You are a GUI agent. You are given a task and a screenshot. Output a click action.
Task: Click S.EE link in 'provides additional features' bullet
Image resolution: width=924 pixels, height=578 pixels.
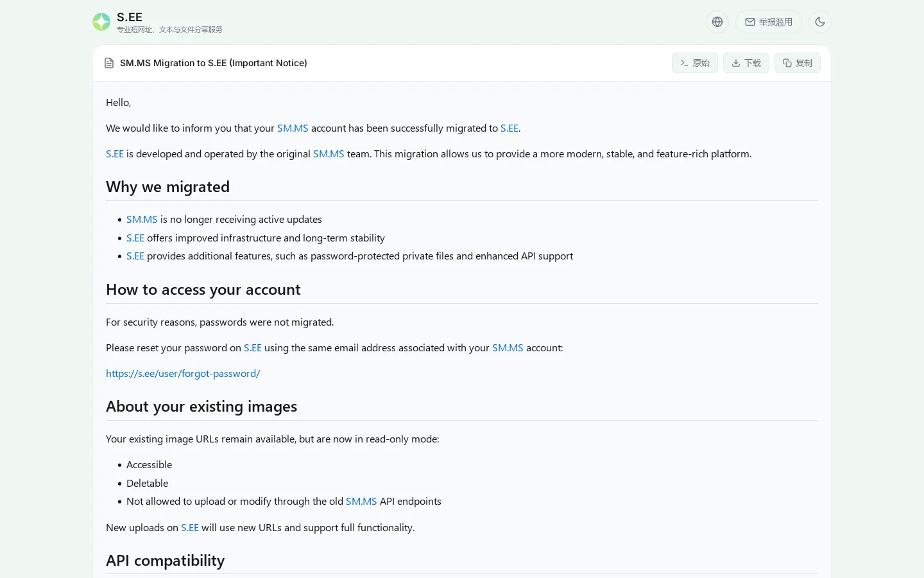point(135,256)
